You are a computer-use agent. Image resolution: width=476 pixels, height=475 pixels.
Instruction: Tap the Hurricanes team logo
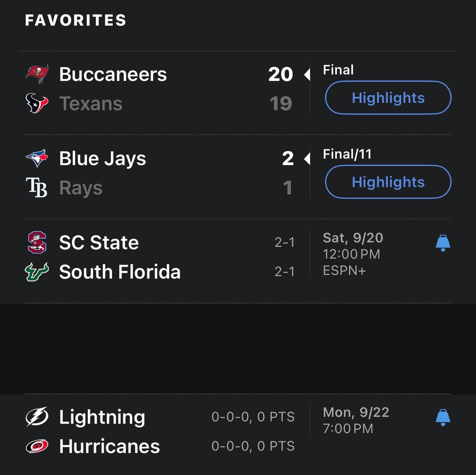click(x=37, y=446)
